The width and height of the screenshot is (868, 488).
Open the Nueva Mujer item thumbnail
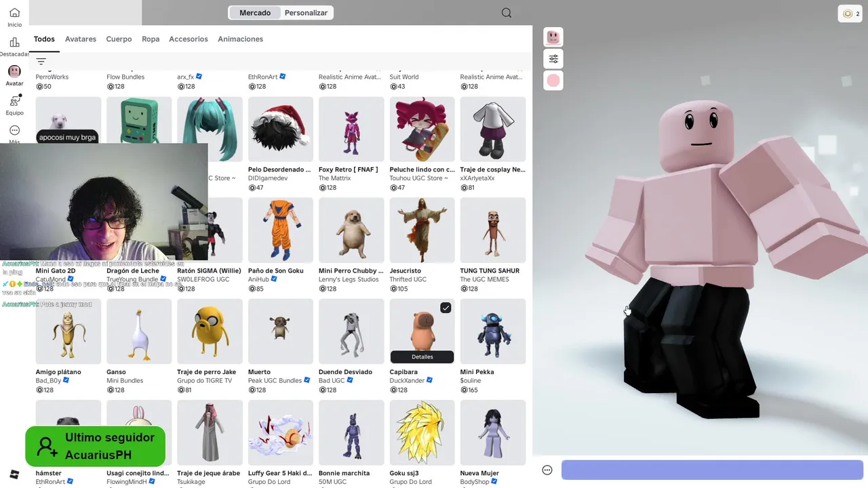(493, 432)
